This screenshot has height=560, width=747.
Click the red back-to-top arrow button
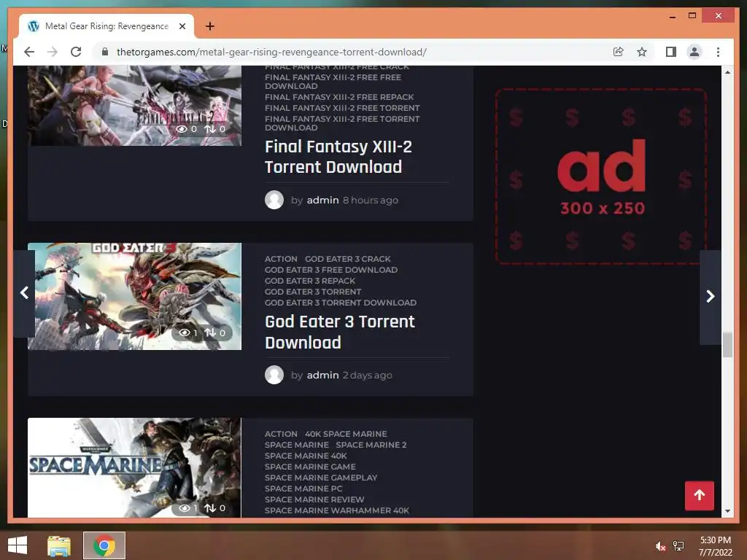pyautogui.click(x=700, y=495)
